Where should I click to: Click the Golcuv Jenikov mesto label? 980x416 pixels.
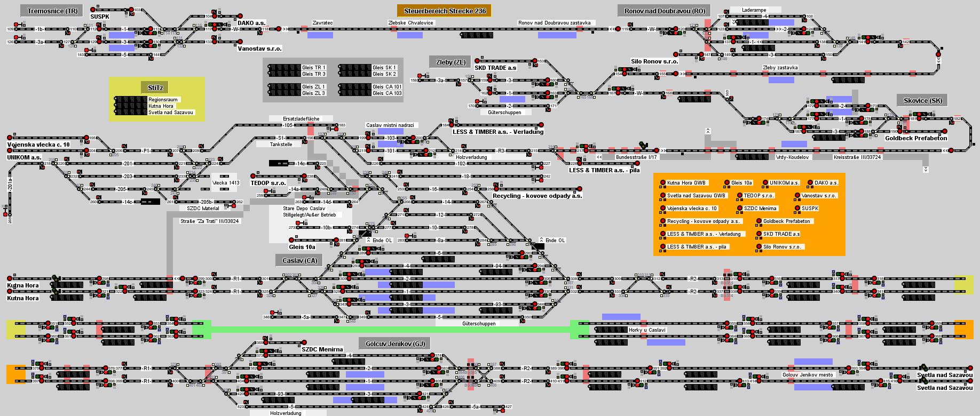click(x=808, y=375)
